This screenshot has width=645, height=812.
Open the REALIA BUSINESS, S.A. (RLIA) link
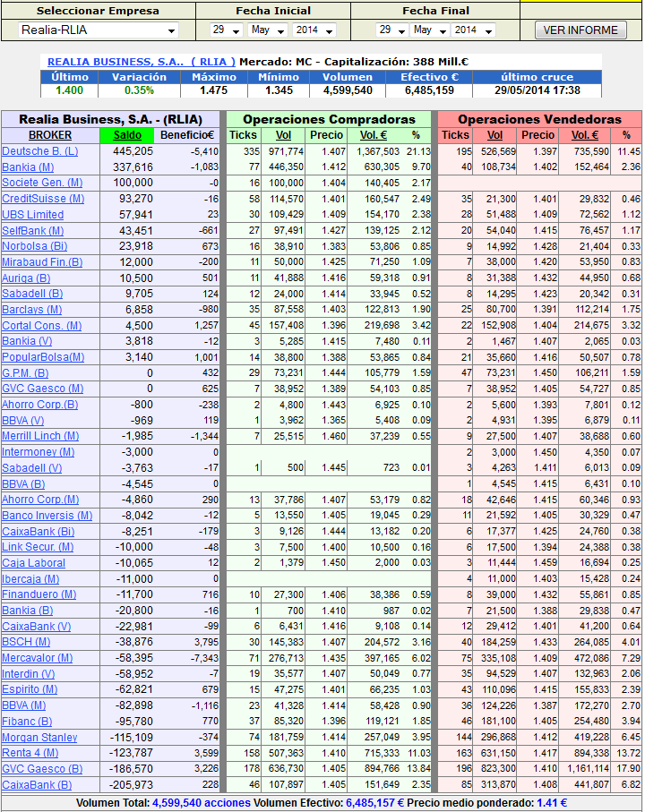[x=141, y=62]
